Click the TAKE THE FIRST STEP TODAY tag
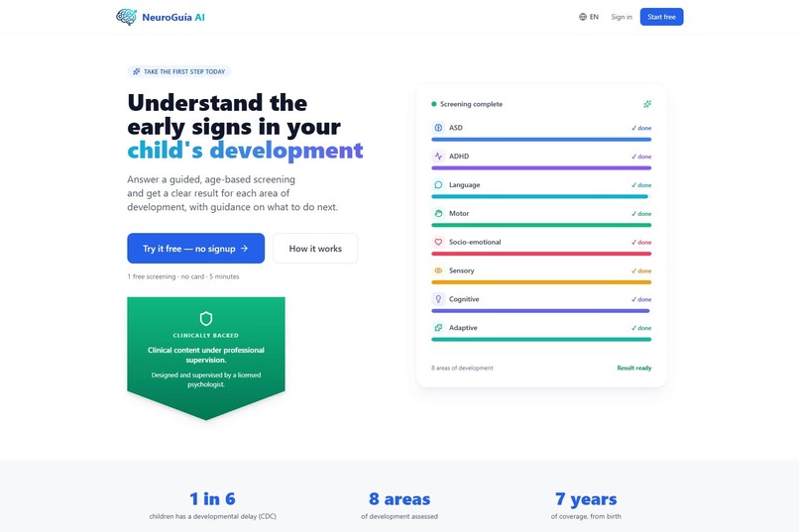 (x=178, y=71)
